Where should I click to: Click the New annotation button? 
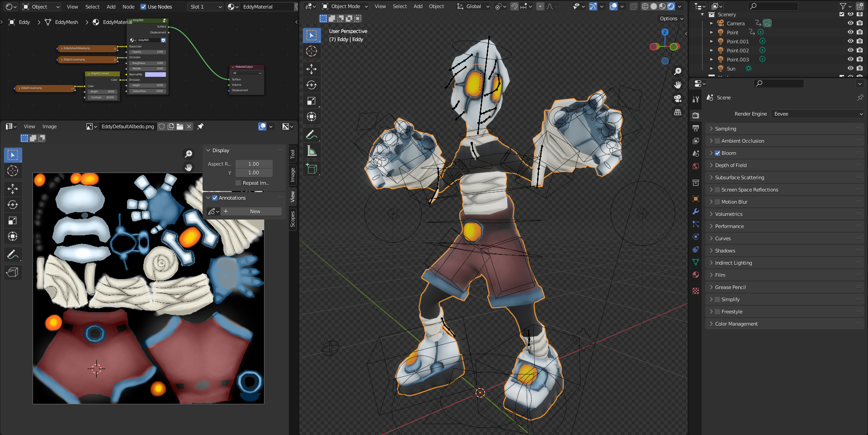255,211
